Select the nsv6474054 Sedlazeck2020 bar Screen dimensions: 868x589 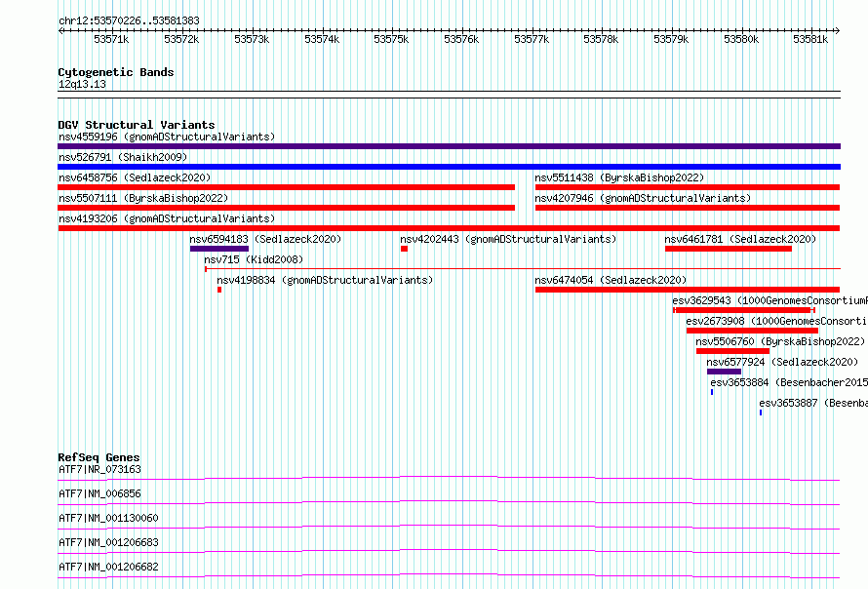(x=688, y=290)
